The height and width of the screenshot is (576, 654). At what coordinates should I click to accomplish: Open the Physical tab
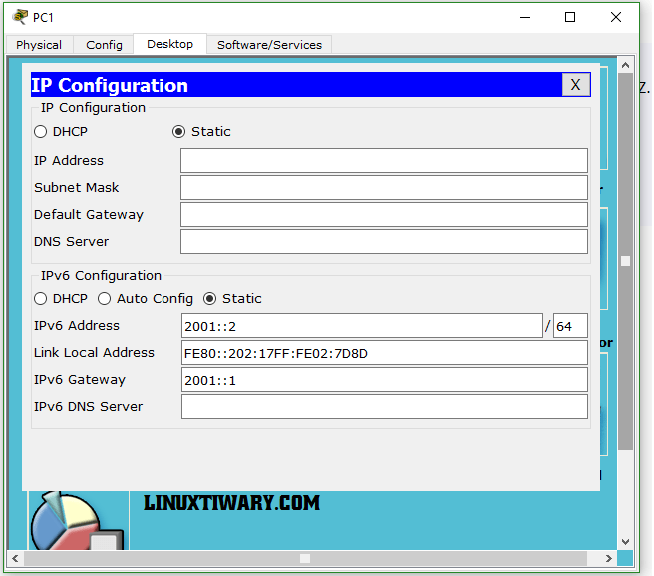coord(39,45)
